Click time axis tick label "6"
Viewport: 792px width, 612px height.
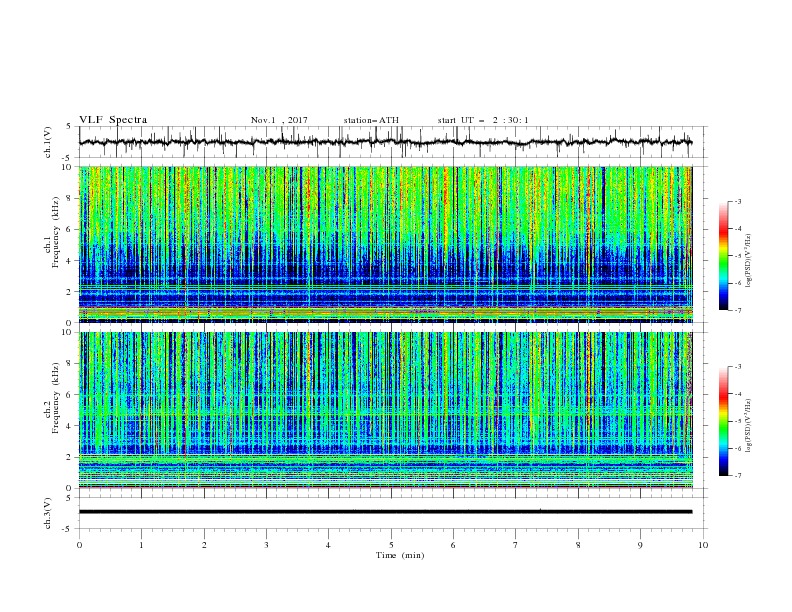click(453, 545)
